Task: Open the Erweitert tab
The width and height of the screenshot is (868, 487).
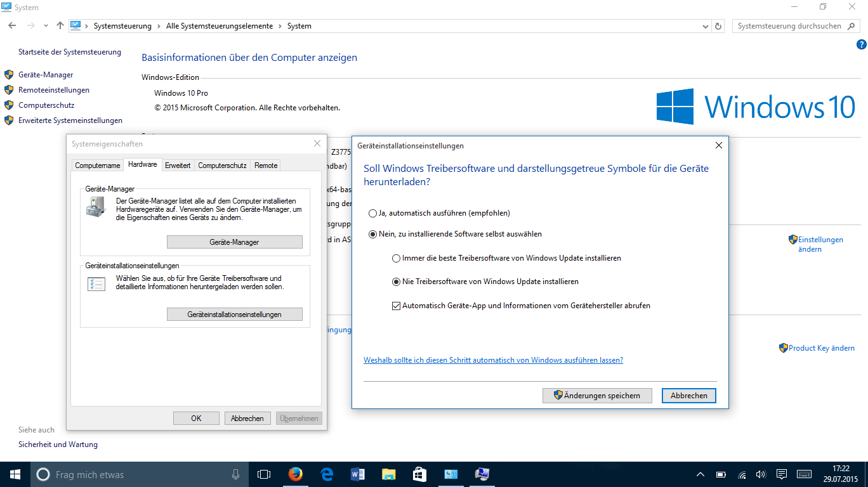Action: pos(178,166)
